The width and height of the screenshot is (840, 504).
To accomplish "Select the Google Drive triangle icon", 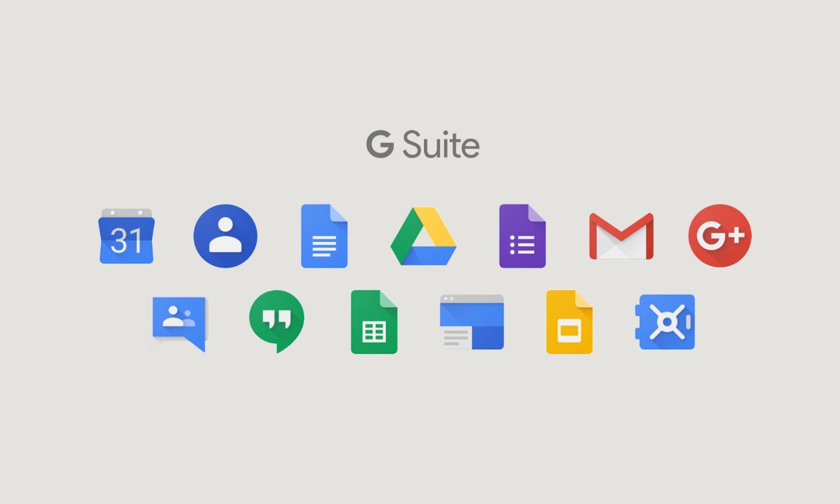I will (x=423, y=236).
